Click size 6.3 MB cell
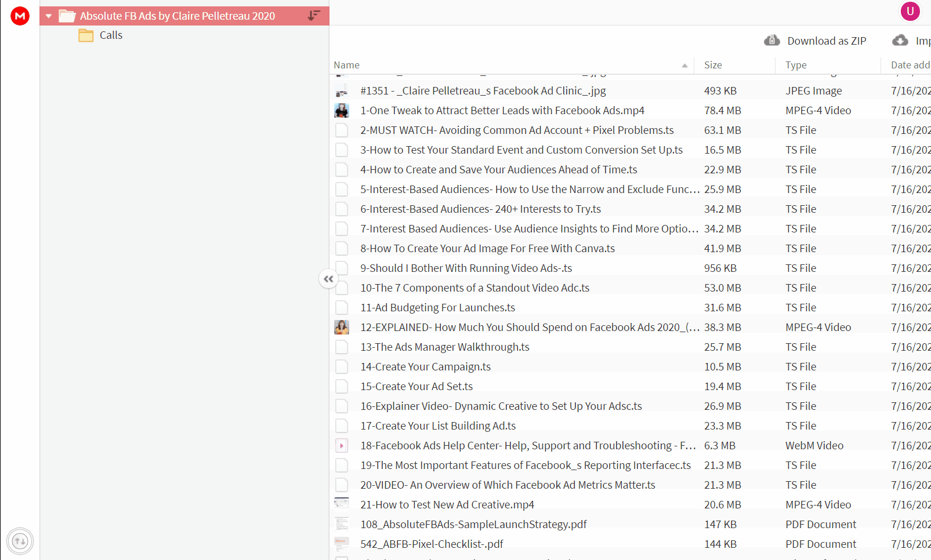Screen dimensions: 931x560 (x=720, y=446)
